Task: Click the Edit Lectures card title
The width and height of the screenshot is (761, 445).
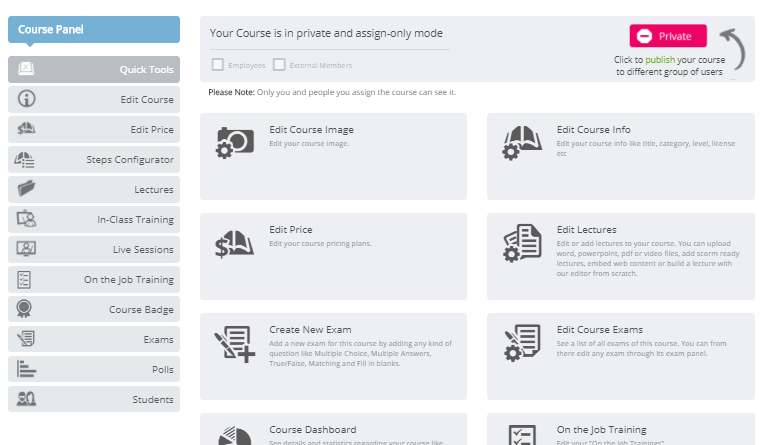Action: pos(586,230)
